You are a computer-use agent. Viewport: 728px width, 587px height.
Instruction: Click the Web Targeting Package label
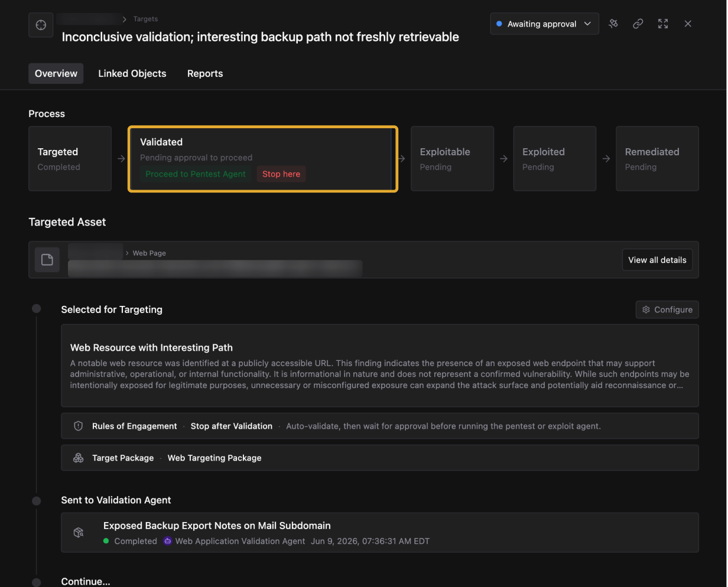(x=214, y=458)
